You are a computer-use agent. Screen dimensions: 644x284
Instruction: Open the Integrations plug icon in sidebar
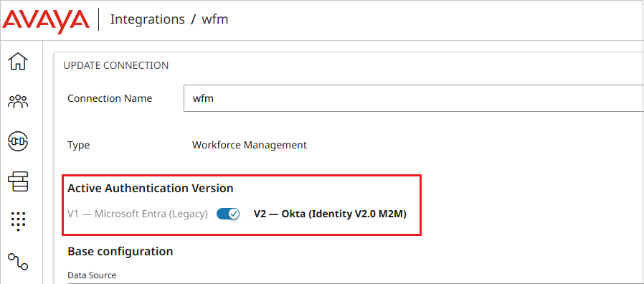coord(19,141)
